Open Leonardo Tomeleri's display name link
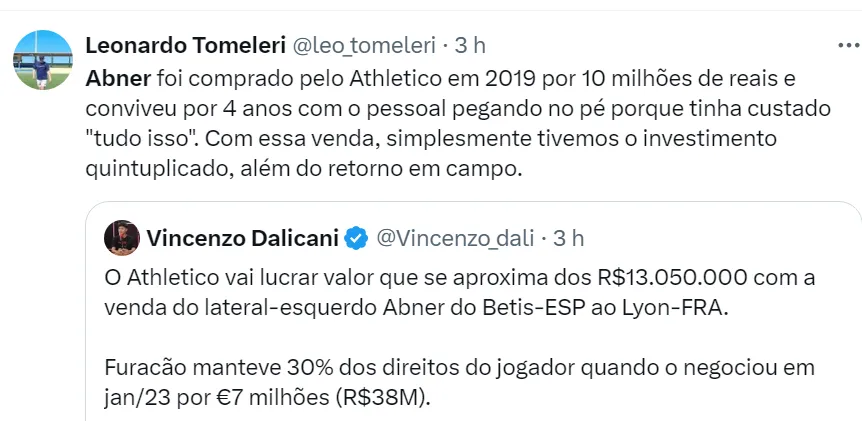 184,45
